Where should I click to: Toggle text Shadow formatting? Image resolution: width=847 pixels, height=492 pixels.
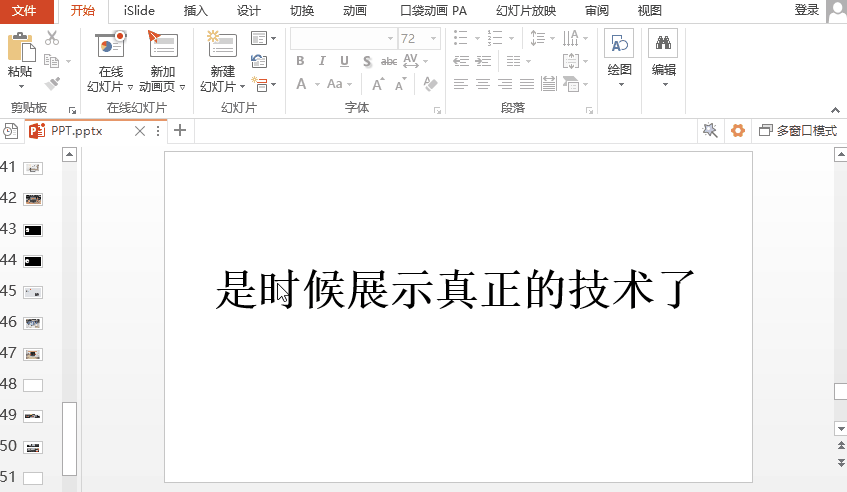[x=367, y=61]
